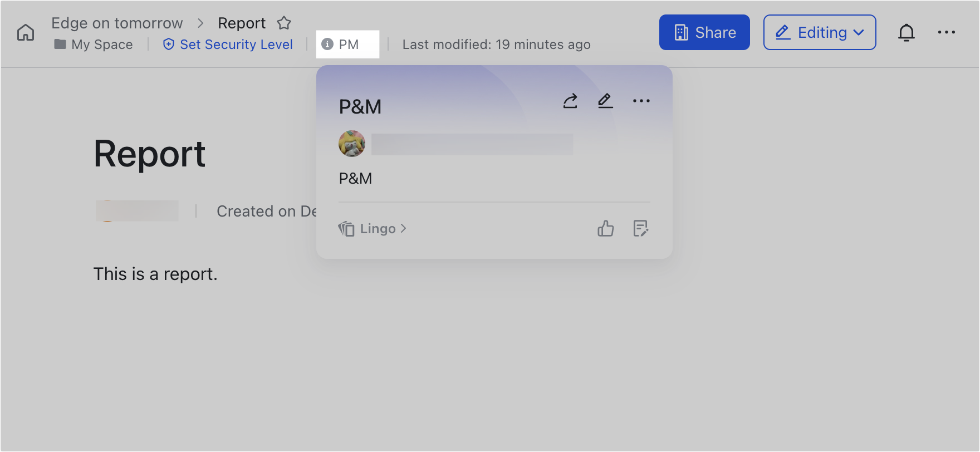This screenshot has height=452, width=980.
Task: Open notifications via the bell icon
Action: (x=907, y=32)
